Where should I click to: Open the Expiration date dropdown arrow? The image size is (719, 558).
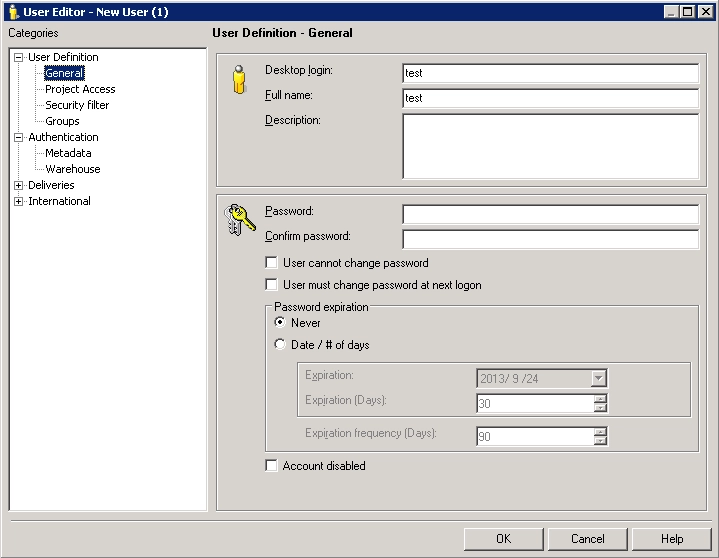click(598, 379)
